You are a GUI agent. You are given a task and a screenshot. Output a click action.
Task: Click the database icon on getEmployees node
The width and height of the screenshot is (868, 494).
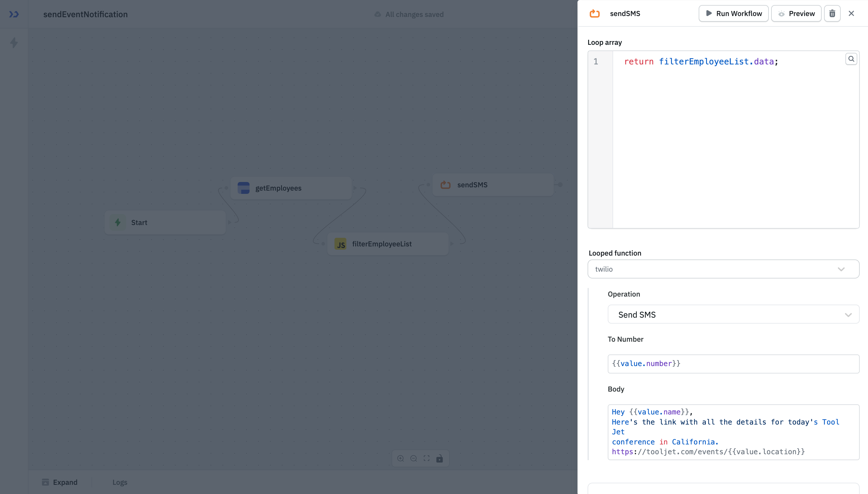pyautogui.click(x=244, y=188)
